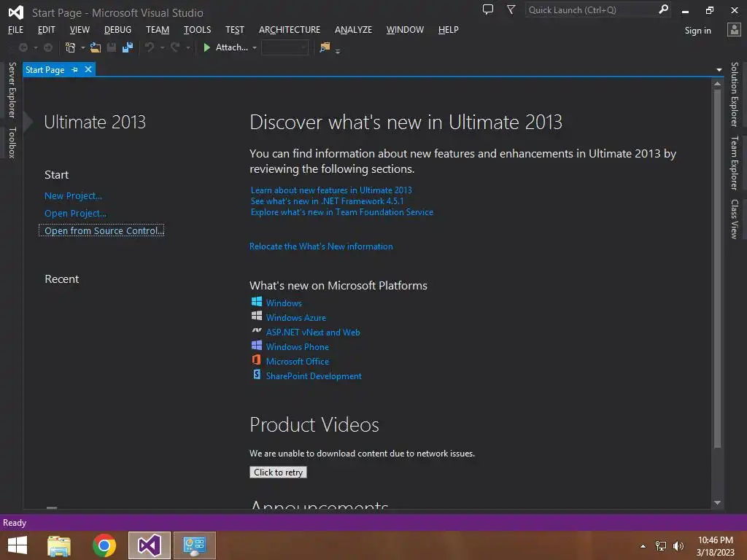Click the Redo toolbar icon
The height and width of the screenshot is (560, 747).
[175, 47]
